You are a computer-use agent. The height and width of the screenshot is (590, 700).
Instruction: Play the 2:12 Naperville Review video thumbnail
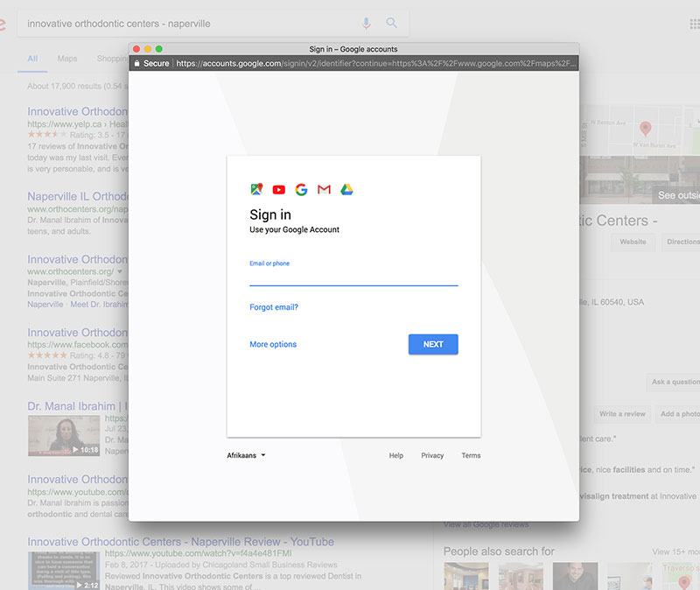pos(64,571)
